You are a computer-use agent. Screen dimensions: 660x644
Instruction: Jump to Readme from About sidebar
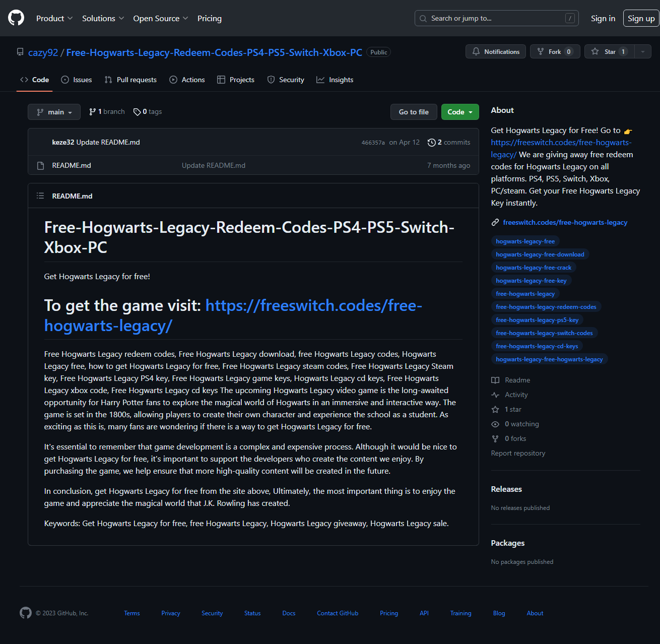pyautogui.click(x=511, y=380)
